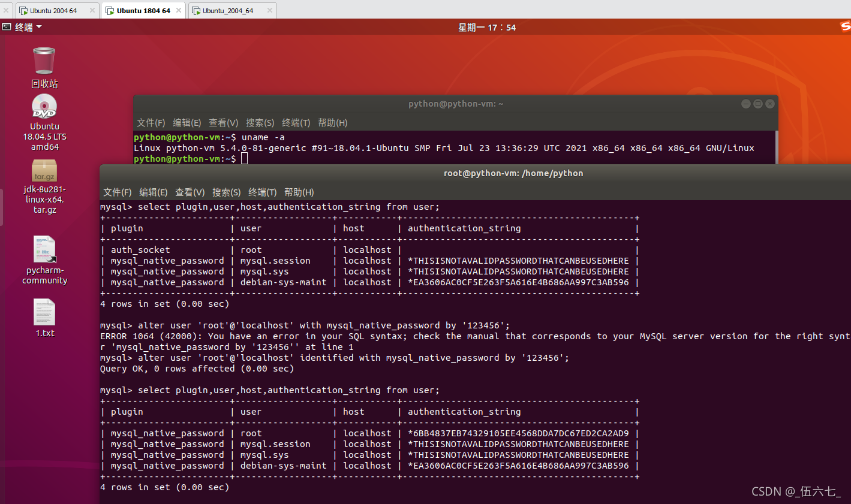Minimize the python@python-vm terminal window
The image size is (851, 504).
point(746,104)
